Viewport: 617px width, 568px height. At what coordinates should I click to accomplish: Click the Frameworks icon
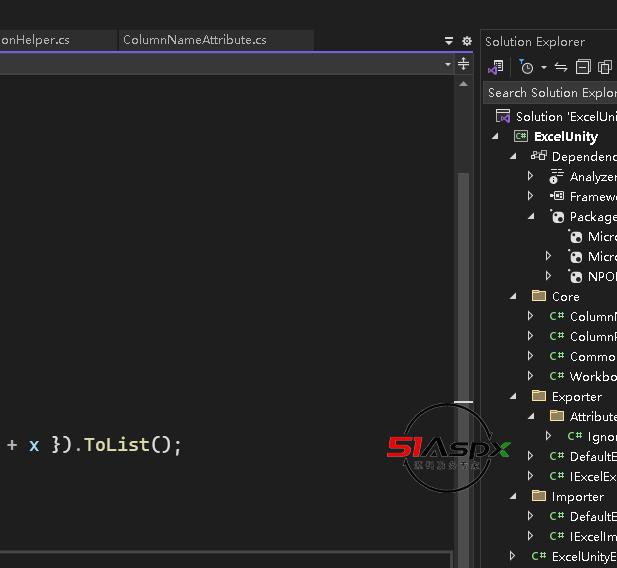(x=557, y=196)
